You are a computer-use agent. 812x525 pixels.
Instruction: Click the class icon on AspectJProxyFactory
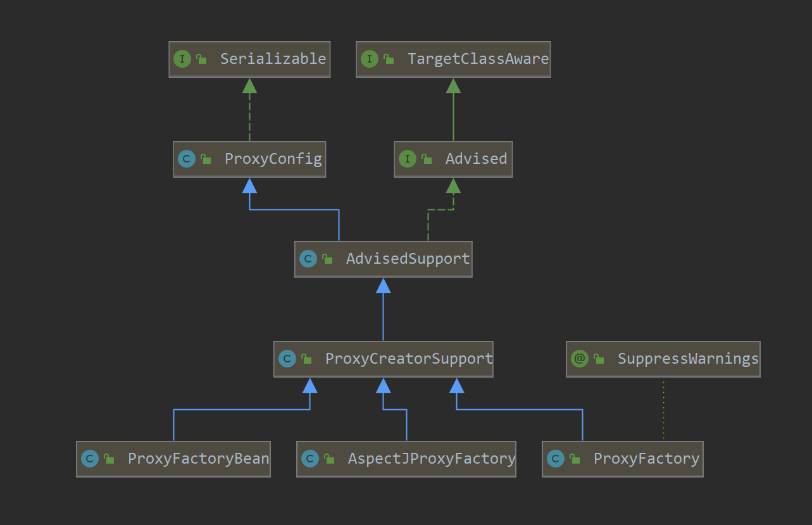pyautogui.click(x=310, y=459)
